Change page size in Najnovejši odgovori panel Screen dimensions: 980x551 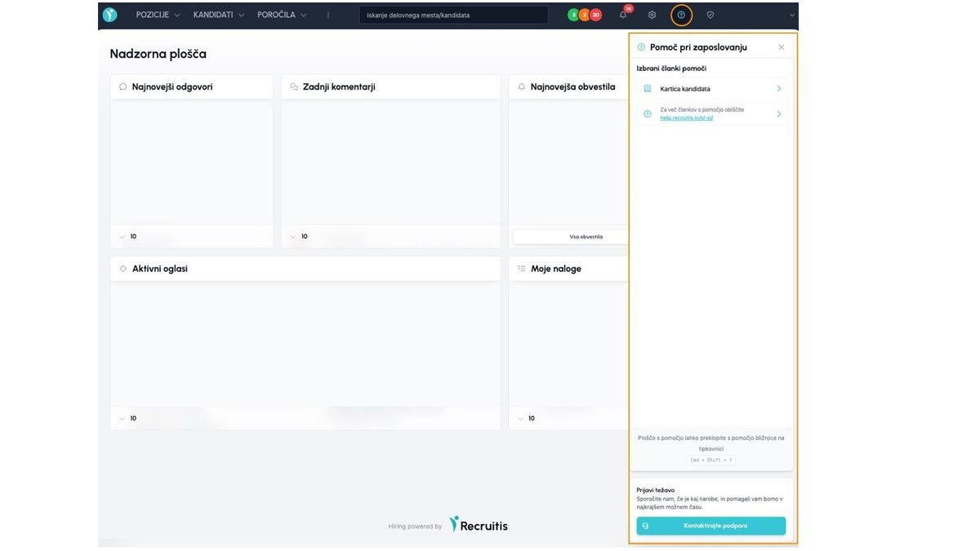coord(128,237)
